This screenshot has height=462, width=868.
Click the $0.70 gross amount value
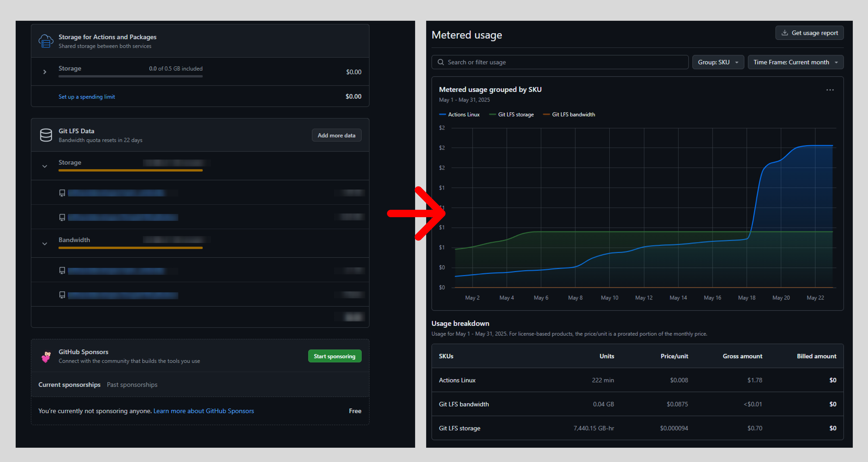pyautogui.click(x=755, y=428)
